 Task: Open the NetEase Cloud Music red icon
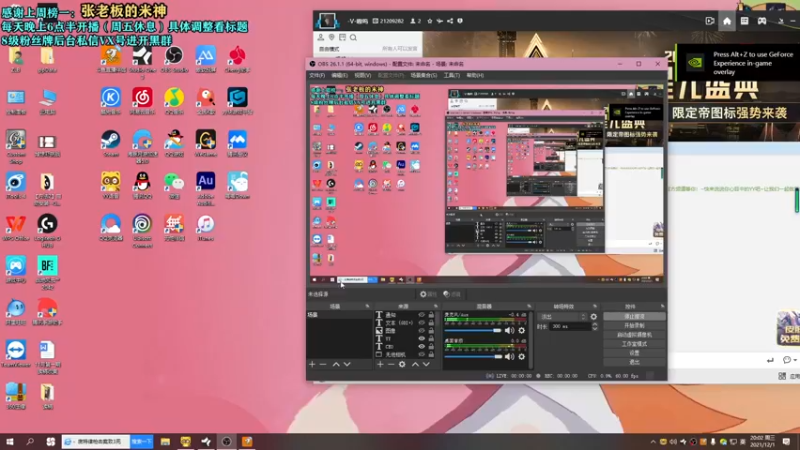[x=142, y=98]
